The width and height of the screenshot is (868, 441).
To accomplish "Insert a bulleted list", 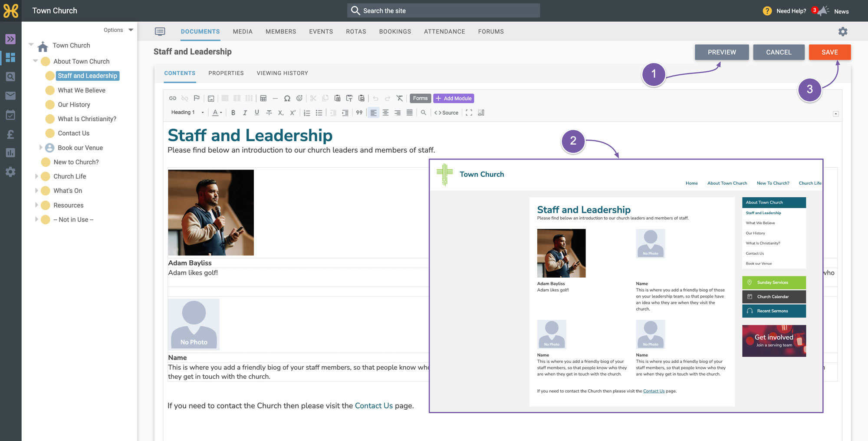I will [319, 113].
